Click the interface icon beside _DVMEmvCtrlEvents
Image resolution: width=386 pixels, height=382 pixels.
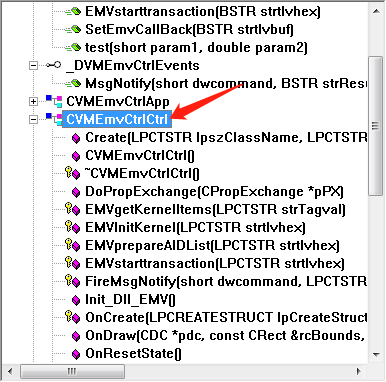[x=54, y=65]
